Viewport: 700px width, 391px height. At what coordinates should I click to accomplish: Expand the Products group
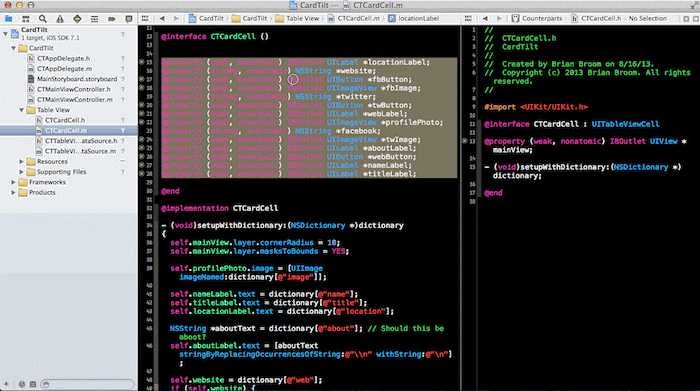point(13,192)
